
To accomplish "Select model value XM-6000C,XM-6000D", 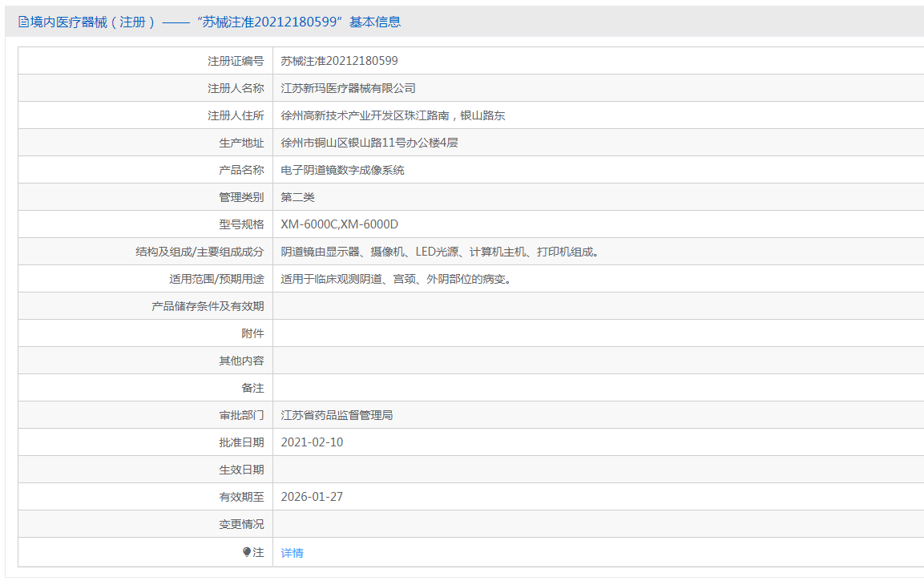I will tap(340, 224).
